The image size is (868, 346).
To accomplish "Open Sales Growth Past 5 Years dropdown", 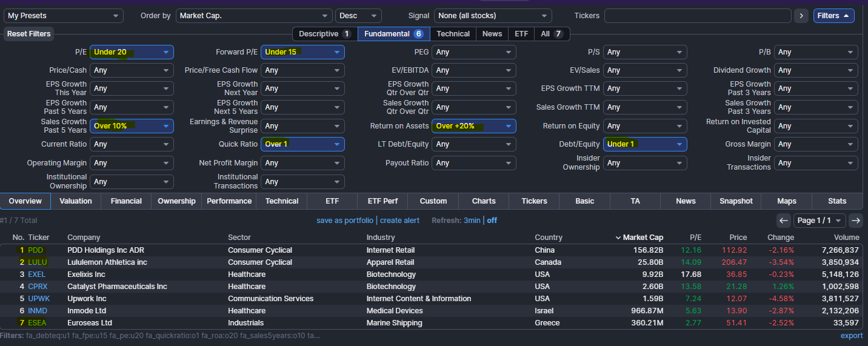I will [x=132, y=126].
